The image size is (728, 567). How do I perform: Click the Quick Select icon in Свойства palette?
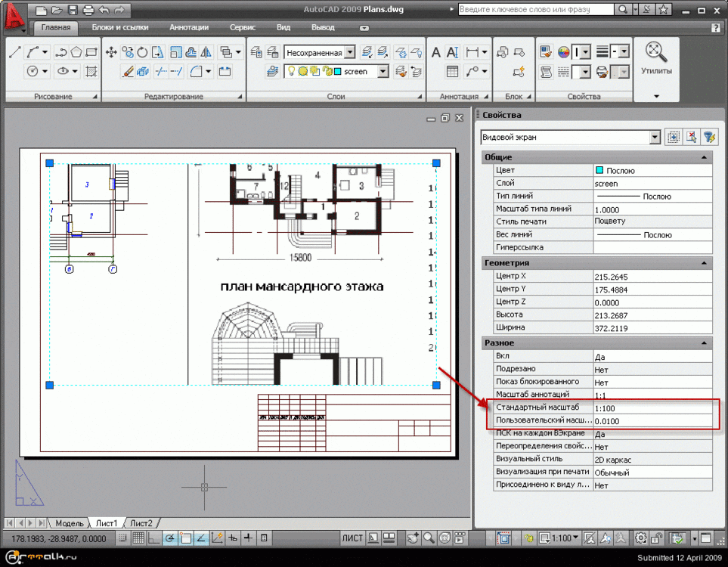pyautogui.click(x=708, y=137)
